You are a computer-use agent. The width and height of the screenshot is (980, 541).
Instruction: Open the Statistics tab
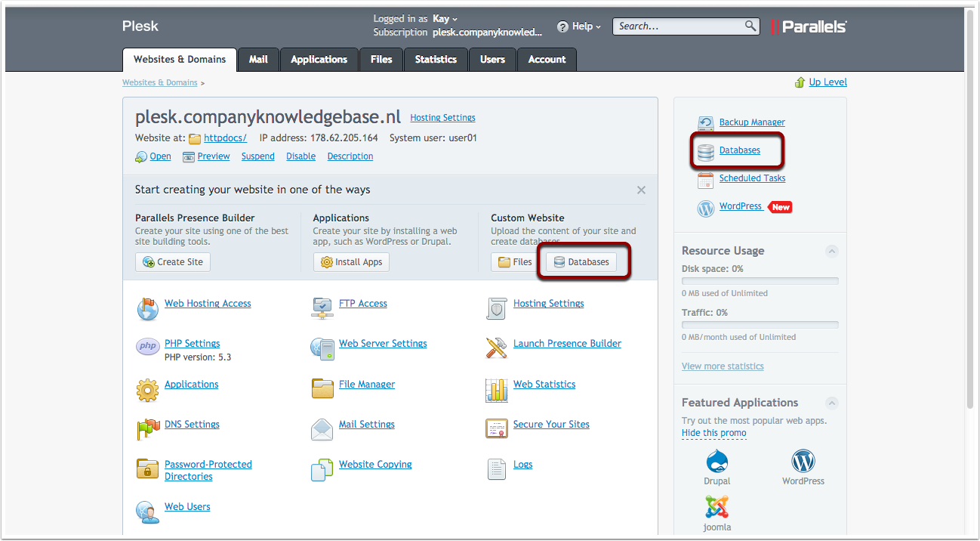436,60
